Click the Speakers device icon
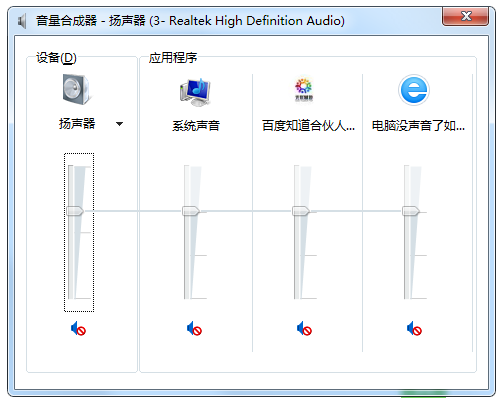 [76, 90]
